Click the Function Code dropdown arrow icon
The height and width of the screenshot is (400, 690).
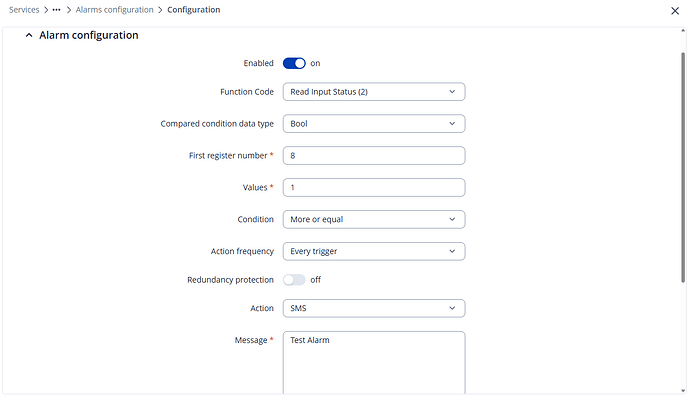452,92
